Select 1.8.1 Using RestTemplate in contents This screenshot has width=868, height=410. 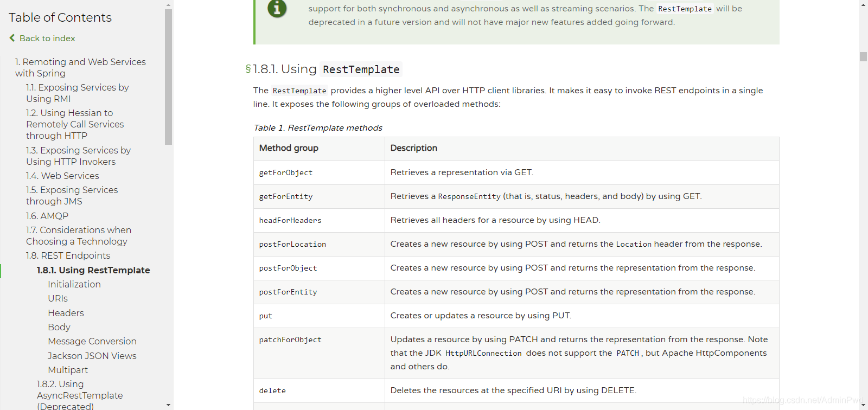93,270
